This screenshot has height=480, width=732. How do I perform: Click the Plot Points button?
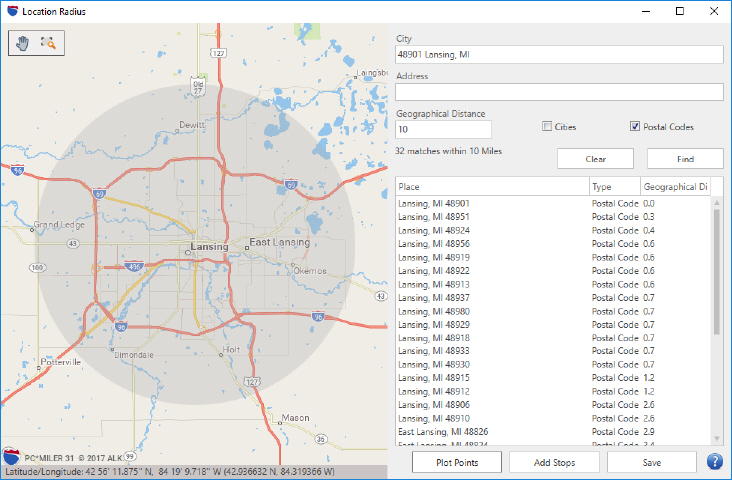pyautogui.click(x=457, y=462)
